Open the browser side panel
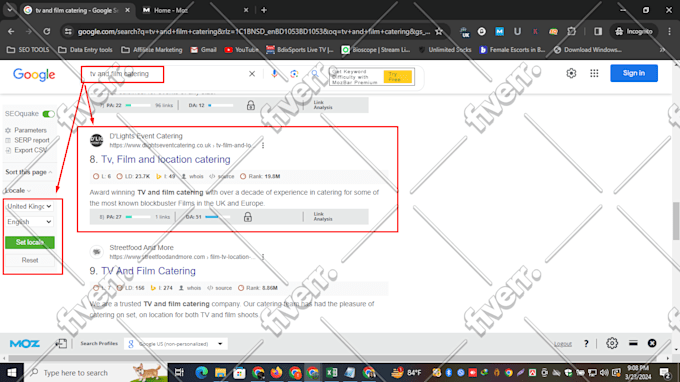The height and width of the screenshot is (382, 680). click(x=598, y=31)
